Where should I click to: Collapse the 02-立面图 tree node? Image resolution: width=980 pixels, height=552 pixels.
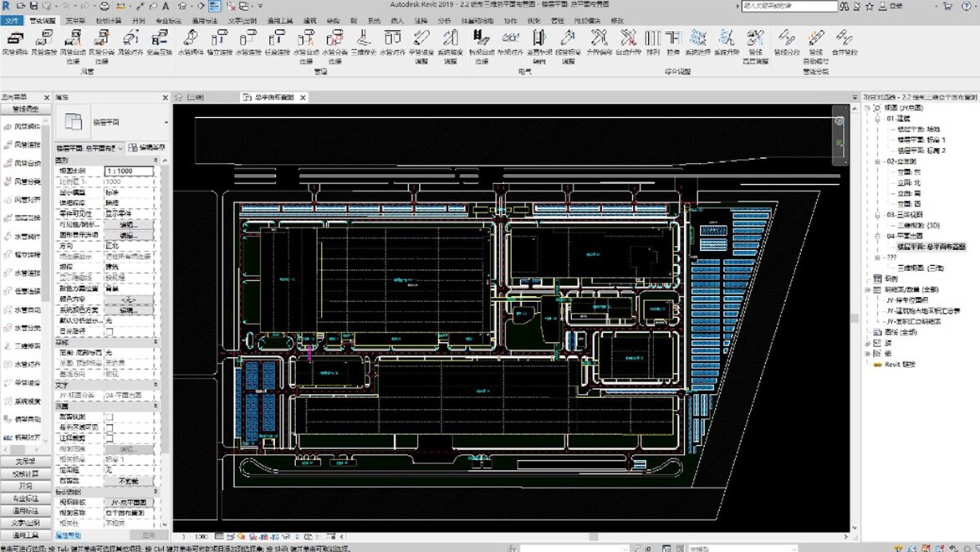[x=877, y=161]
